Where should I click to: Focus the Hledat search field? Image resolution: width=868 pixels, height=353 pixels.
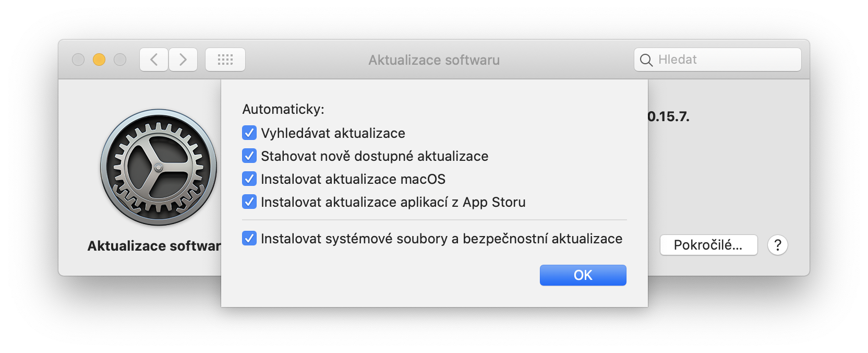click(x=725, y=60)
